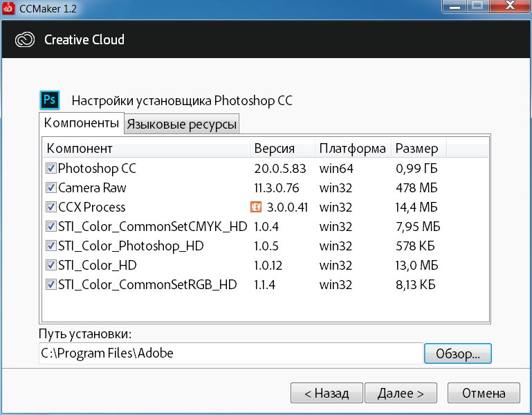Select the CCX Process row label
This screenshot has width=532, height=415.
[x=91, y=207]
